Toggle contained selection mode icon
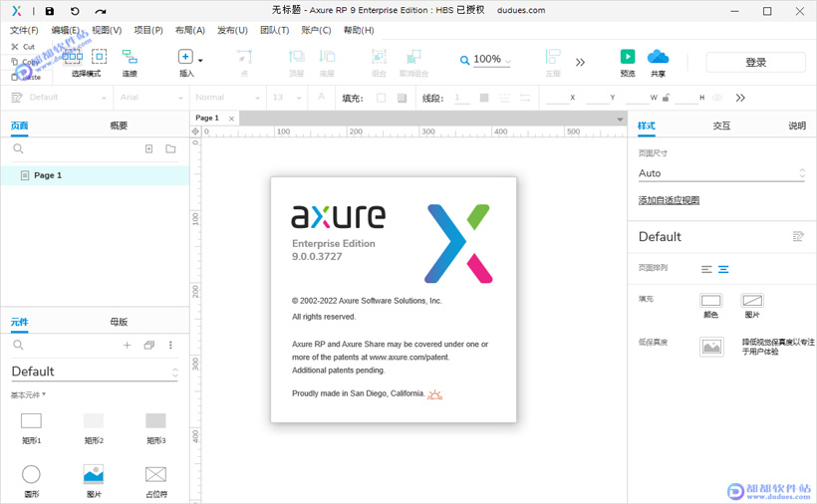Screen dimensions: 817x504 99,56
